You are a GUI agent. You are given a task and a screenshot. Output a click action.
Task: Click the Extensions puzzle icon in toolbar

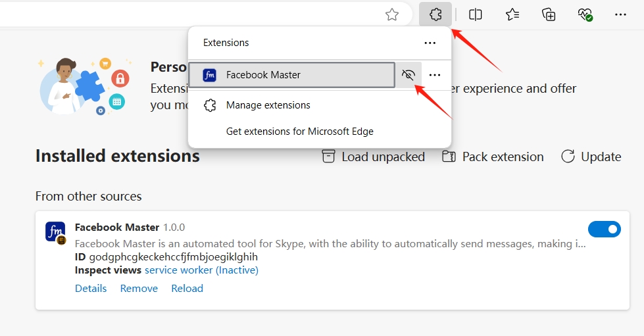point(435,14)
